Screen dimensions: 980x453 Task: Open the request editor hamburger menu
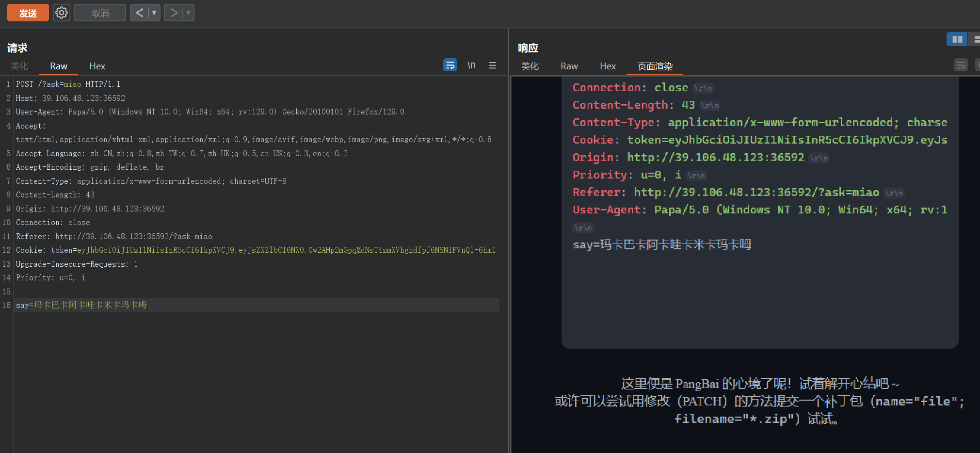[493, 65]
